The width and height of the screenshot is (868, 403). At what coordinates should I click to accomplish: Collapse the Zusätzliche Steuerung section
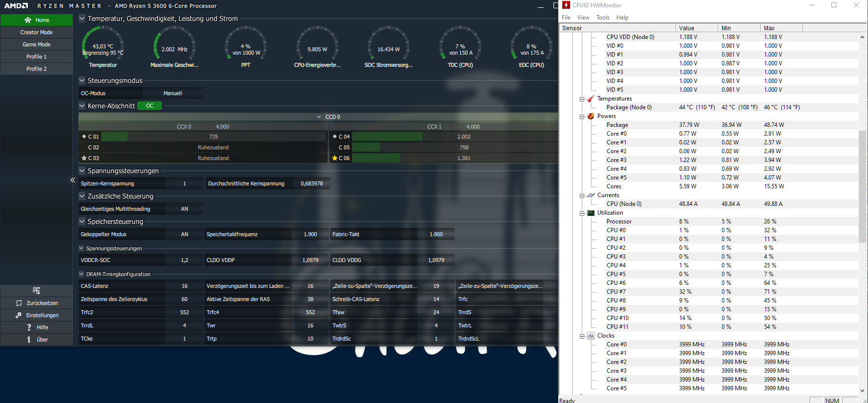[82, 196]
